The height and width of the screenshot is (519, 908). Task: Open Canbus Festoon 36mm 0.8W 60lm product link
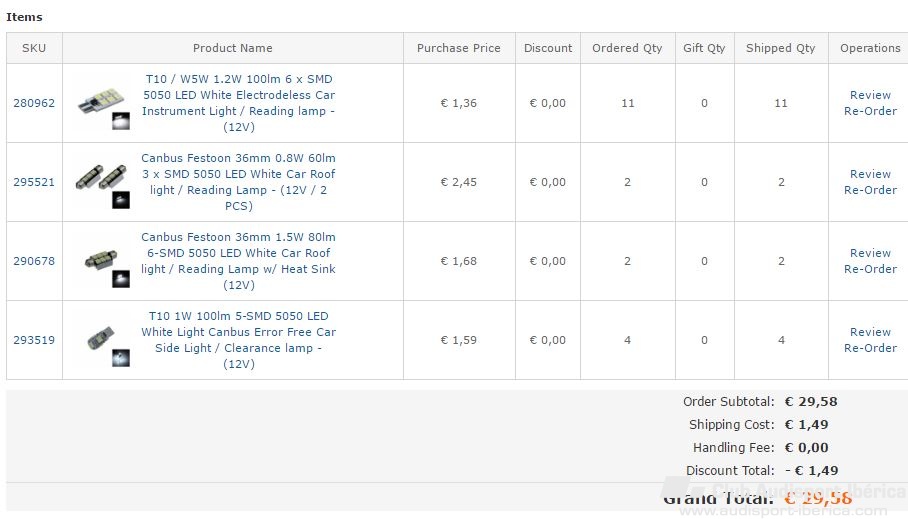[239, 182]
